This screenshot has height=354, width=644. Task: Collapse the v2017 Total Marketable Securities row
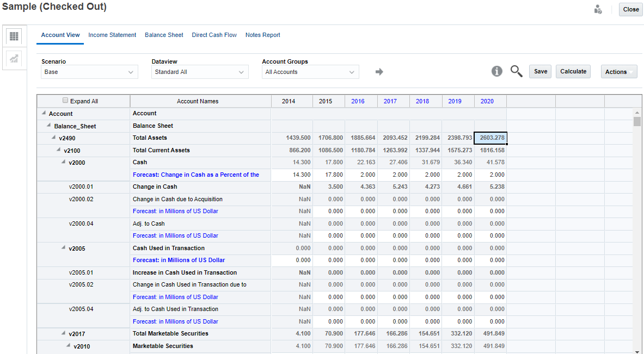63,333
